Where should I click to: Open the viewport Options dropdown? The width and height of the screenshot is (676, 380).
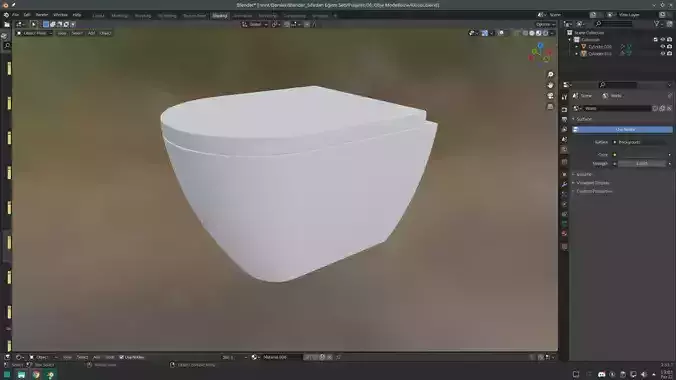(x=545, y=25)
